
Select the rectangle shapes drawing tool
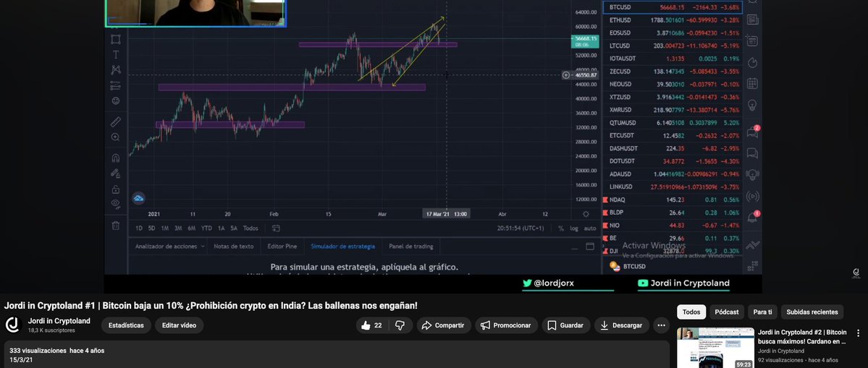click(116, 39)
